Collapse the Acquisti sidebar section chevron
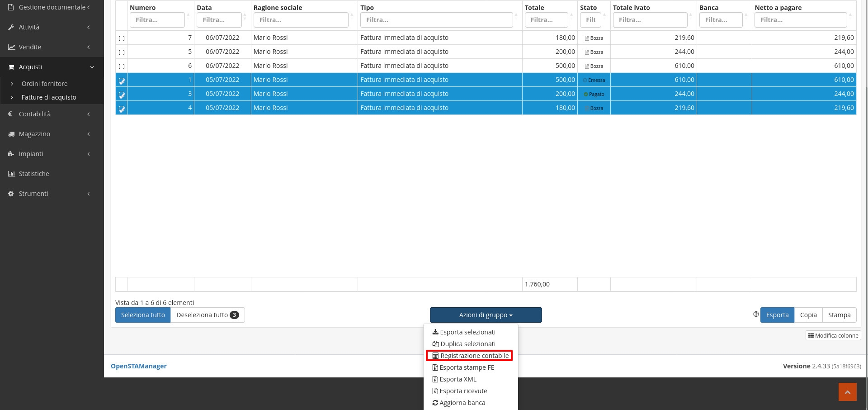The height and width of the screenshot is (410, 868). 92,67
